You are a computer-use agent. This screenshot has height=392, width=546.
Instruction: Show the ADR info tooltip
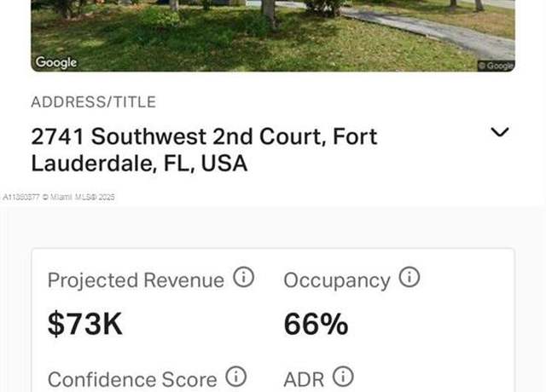343,377
